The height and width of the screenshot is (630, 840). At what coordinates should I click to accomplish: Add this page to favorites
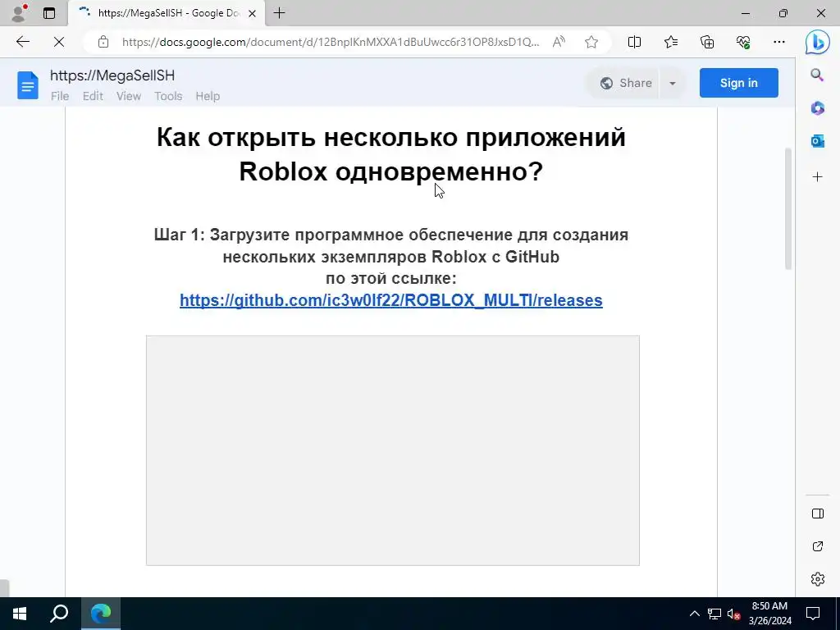click(x=591, y=42)
